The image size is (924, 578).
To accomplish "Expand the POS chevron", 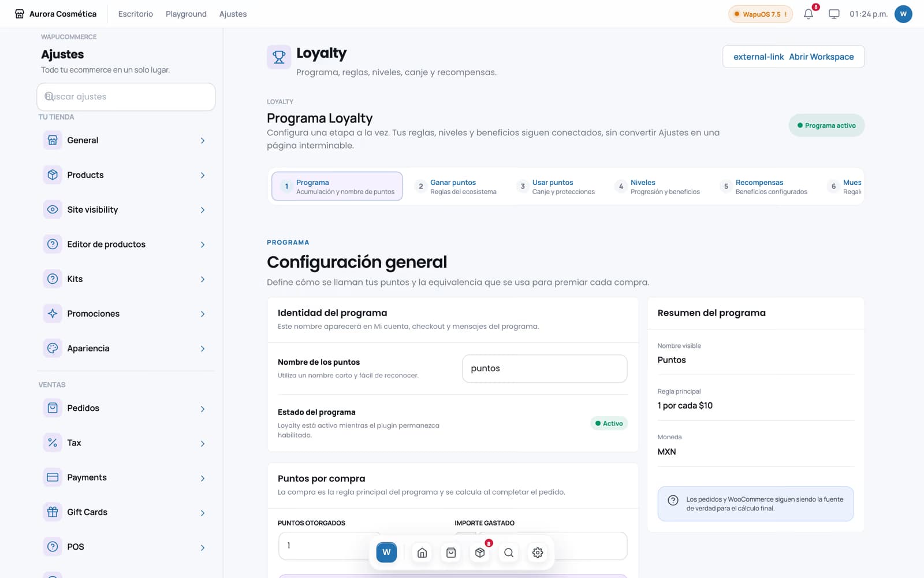I will pyautogui.click(x=203, y=547).
